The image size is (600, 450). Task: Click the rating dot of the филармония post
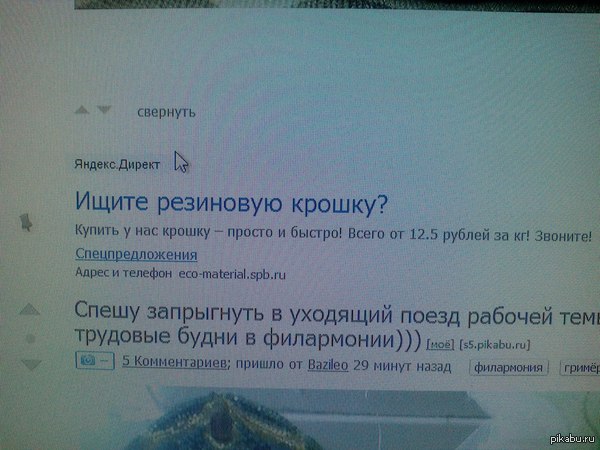[30, 338]
